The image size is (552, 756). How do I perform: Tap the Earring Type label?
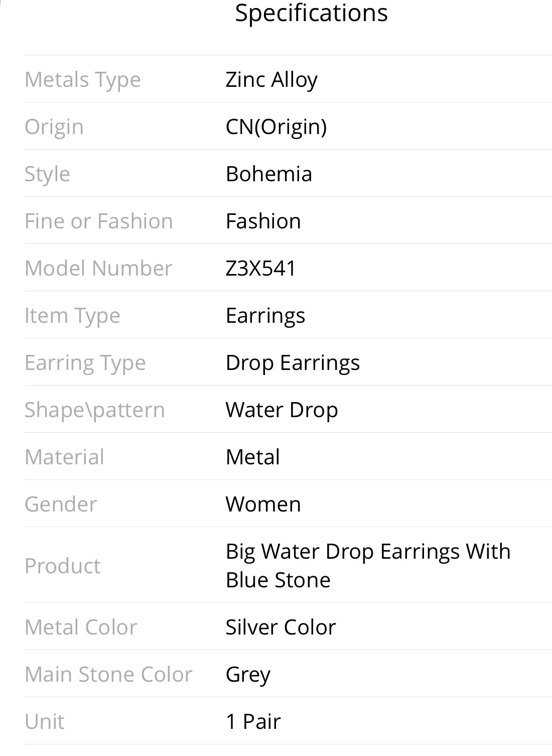coord(85,363)
